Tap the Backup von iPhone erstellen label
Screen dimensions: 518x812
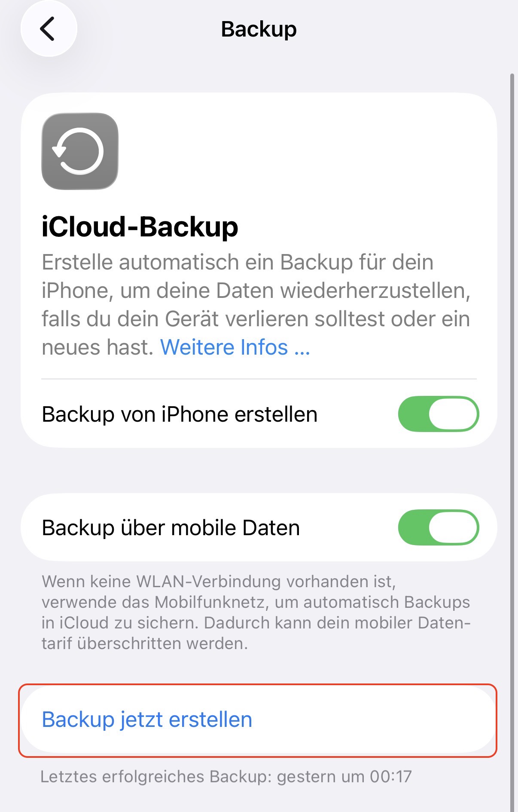[180, 414]
